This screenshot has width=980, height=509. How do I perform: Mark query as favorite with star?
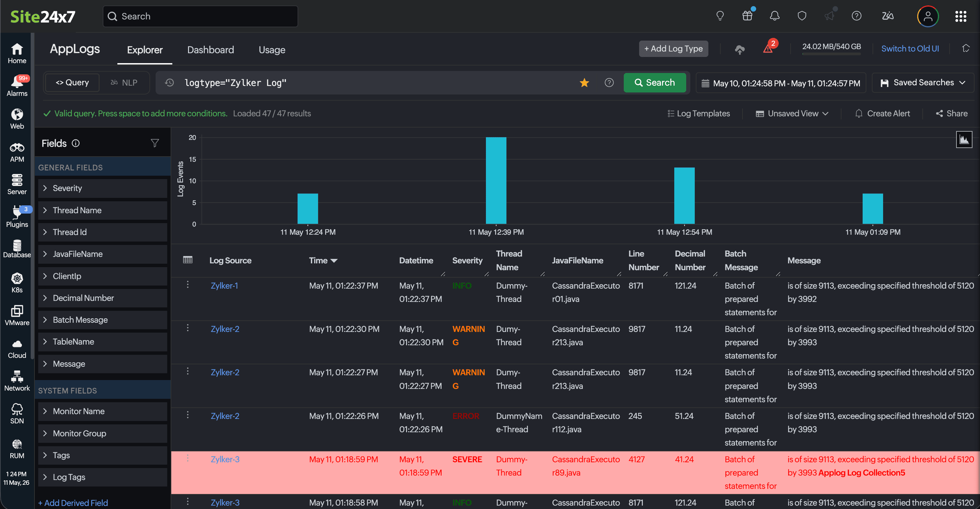pyautogui.click(x=584, y=83)
